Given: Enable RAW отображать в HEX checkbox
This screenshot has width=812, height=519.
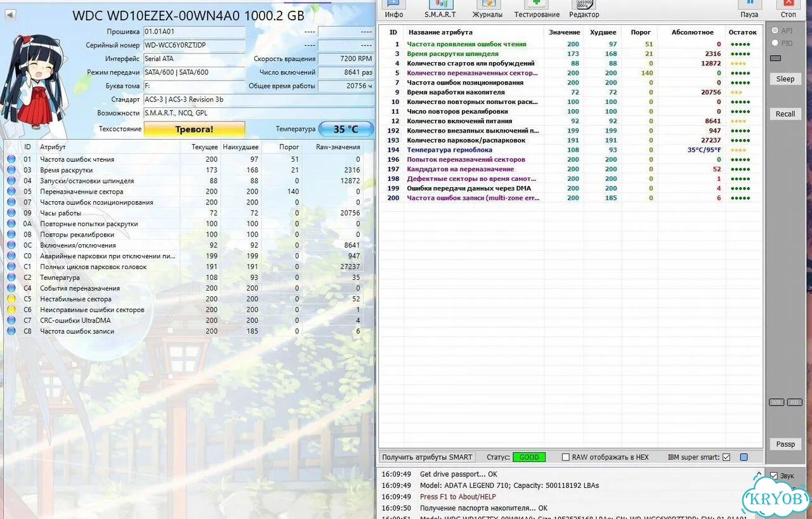Looking at the screenshot, I should (566, 457).
